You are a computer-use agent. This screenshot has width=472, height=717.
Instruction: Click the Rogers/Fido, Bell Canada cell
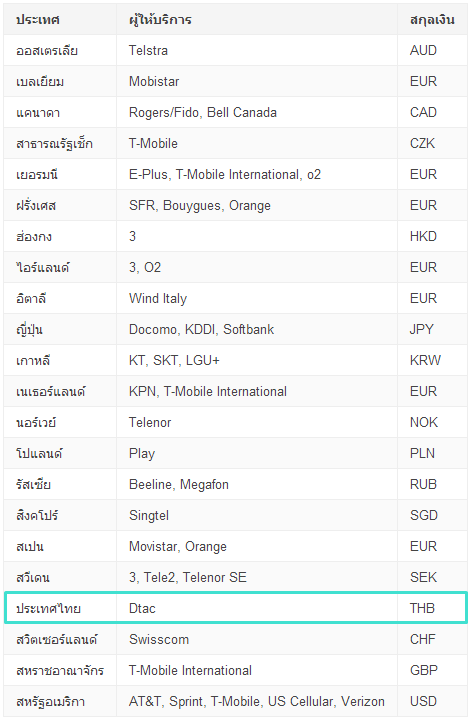coord(257,112)
